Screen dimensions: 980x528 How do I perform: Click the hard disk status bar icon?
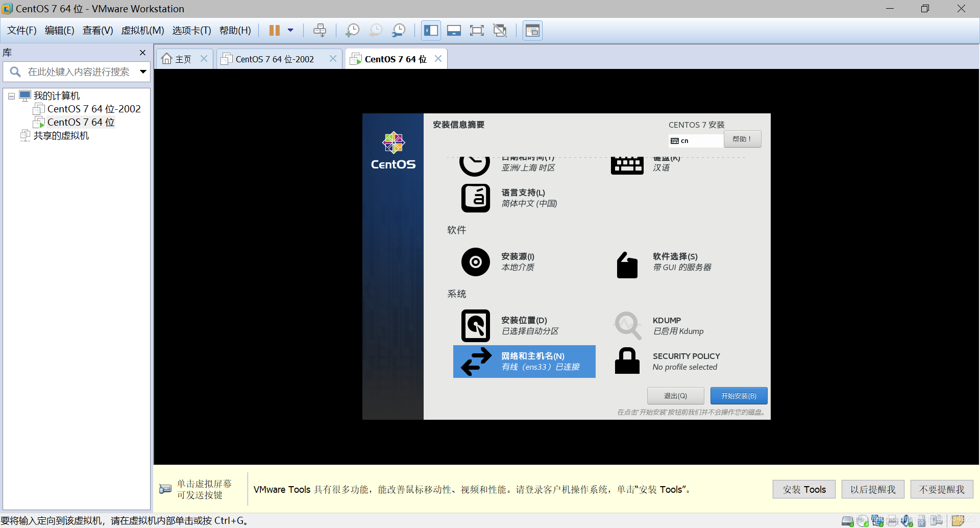coord(847,521)
